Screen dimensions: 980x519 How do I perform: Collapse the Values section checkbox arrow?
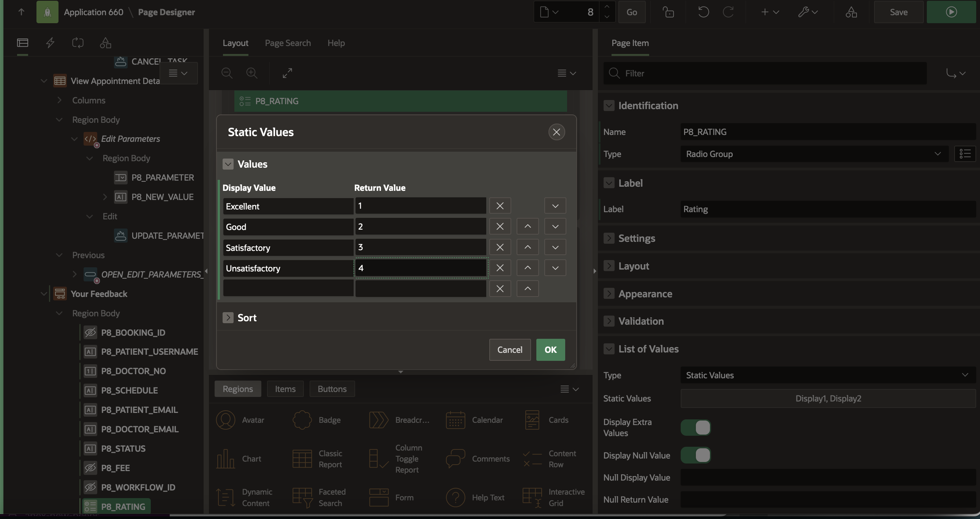pos(228,164)
